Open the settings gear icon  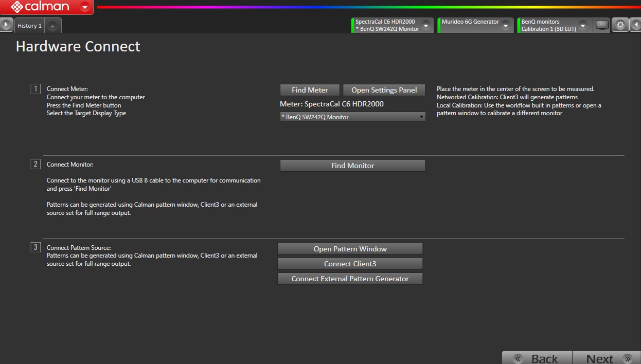[x=620, y=25]
